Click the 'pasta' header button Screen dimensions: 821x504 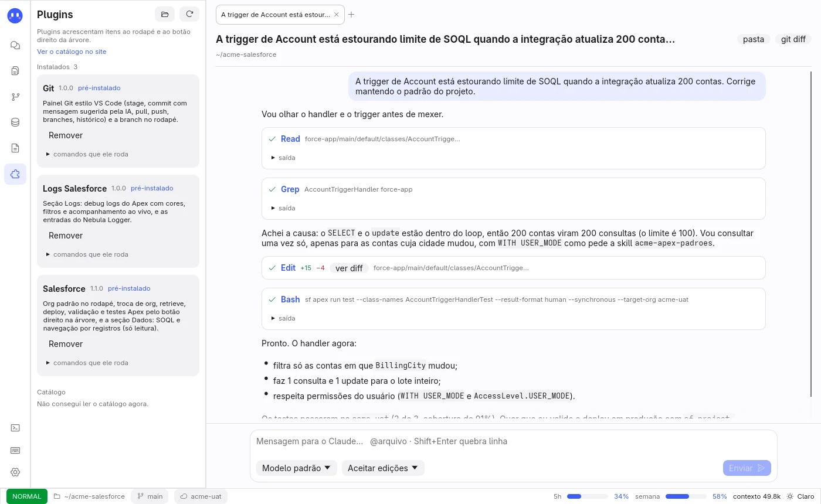(754, 39)
